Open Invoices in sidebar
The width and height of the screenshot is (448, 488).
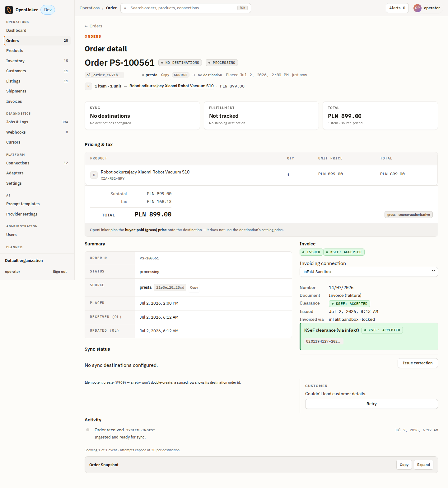[x=37, y=102]
